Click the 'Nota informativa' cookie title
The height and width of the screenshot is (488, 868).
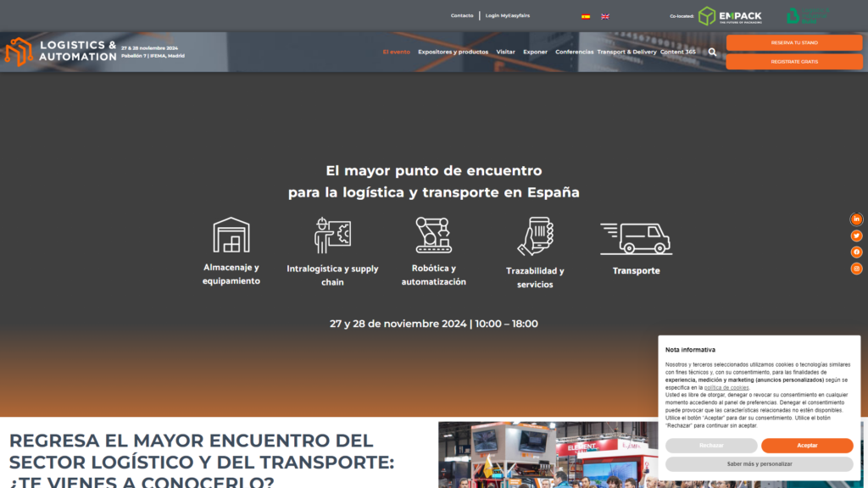tap(690, 350)
